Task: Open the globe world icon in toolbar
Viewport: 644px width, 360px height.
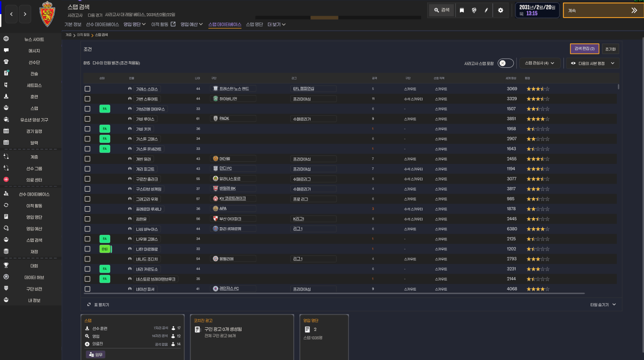Action: pos(474,10)
